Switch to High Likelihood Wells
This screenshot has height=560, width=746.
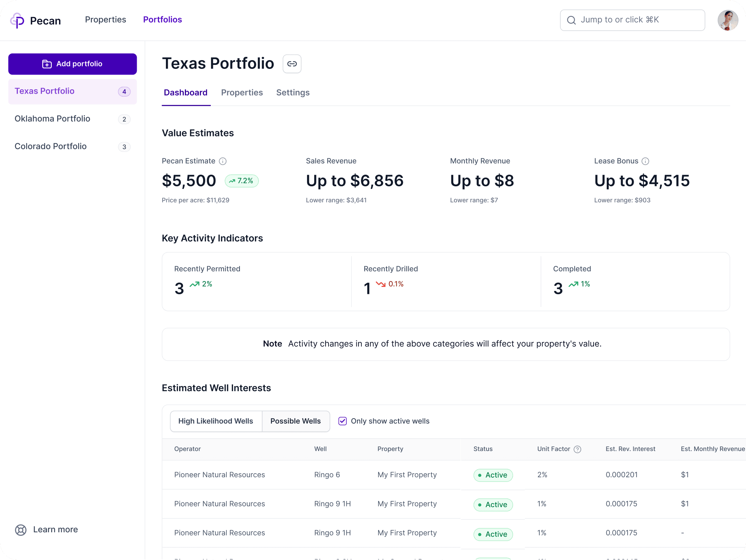tap(216, 421)
